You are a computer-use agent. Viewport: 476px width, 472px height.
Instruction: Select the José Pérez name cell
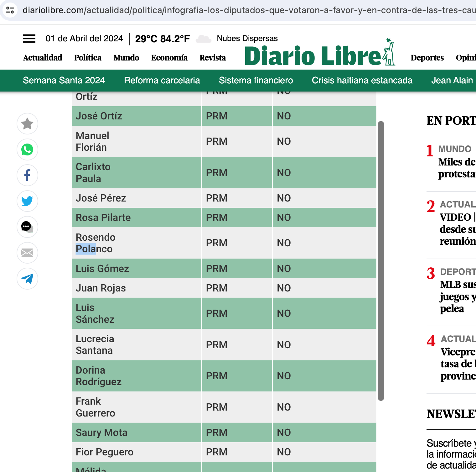[x=137, y=198]
